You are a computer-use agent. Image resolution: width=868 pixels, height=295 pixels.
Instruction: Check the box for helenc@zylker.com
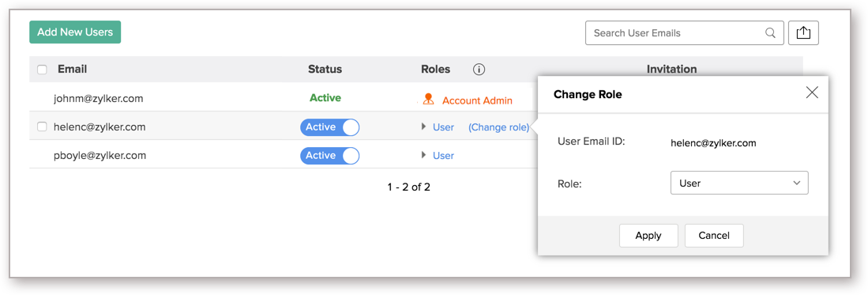[42, 127]
